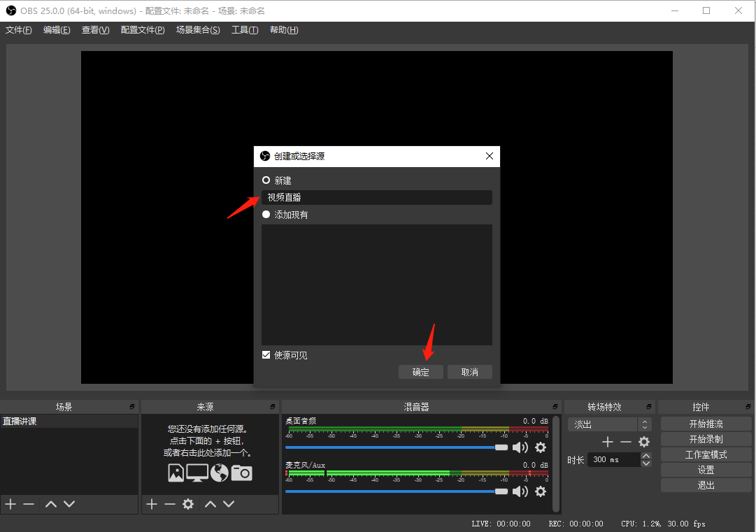Toggle the 使源可见 checkbox
This screenshot has height=532, width=756.
pos(266,355)
